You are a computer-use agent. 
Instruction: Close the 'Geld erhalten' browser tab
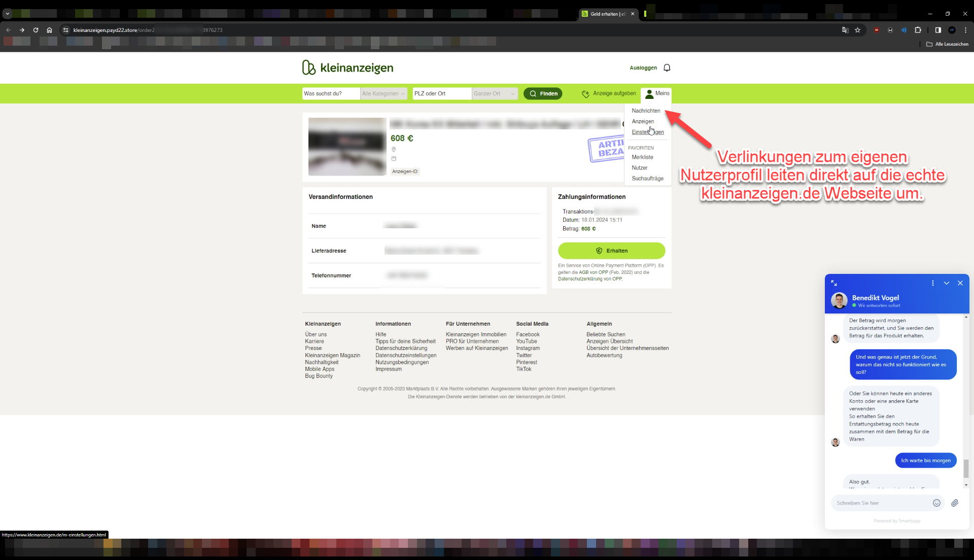633,14
